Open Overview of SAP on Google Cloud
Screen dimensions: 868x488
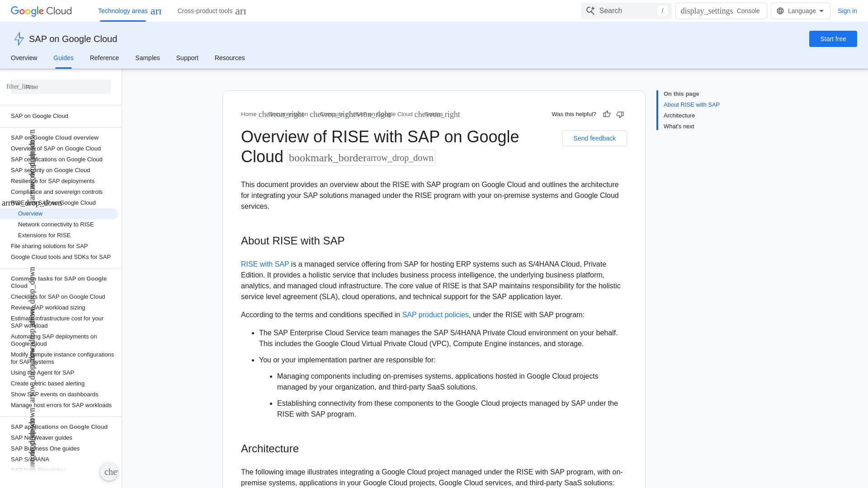coord(56,149)
